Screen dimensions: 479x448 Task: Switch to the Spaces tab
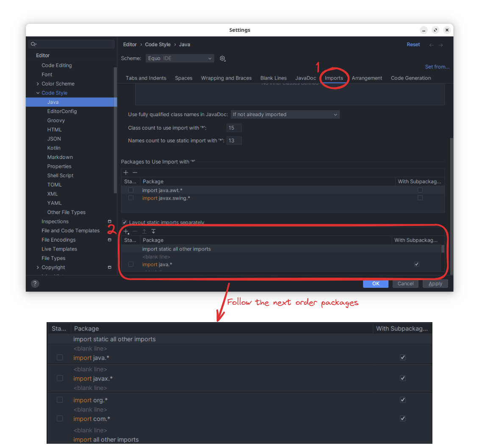[x=184, y=78]
